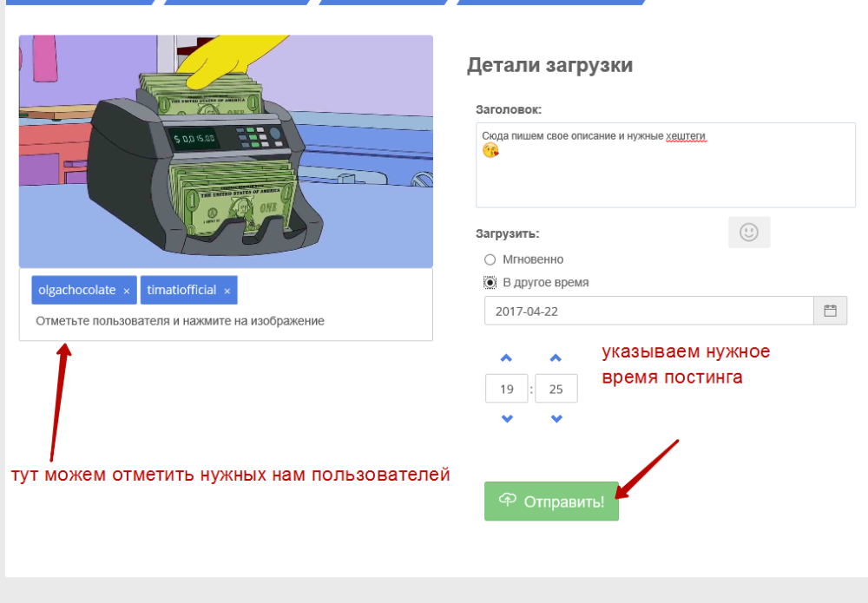
Task: Open the calendar date picker icon
Action: click(x=830, y=311)
